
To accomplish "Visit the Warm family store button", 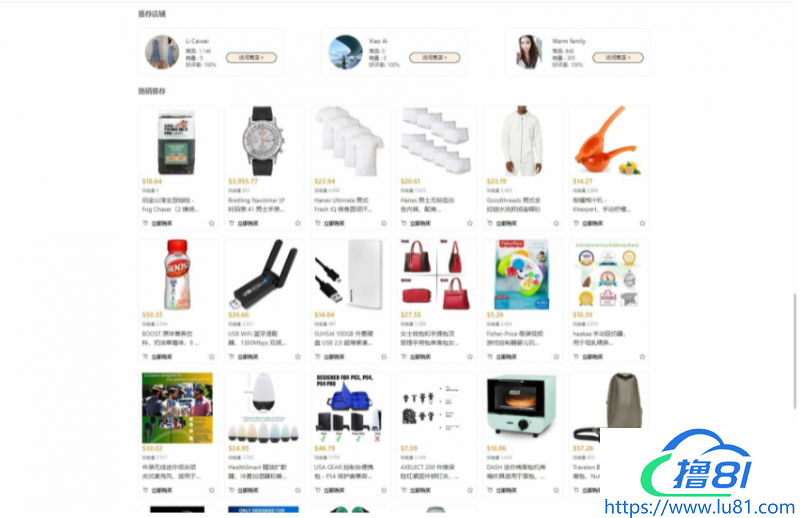I will 618,58.
